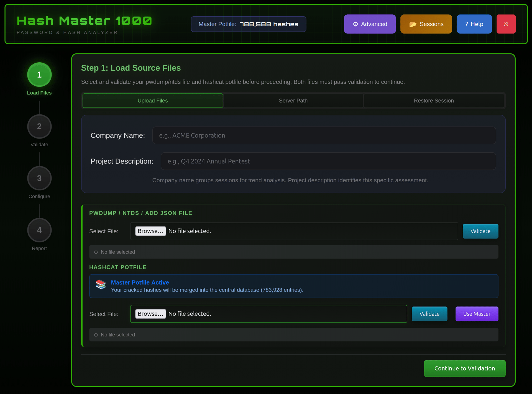Image resolution: width=532 pixels, height=394 pixels.
Task: Go to step 2 Validate circle
Action: (39, 126)
